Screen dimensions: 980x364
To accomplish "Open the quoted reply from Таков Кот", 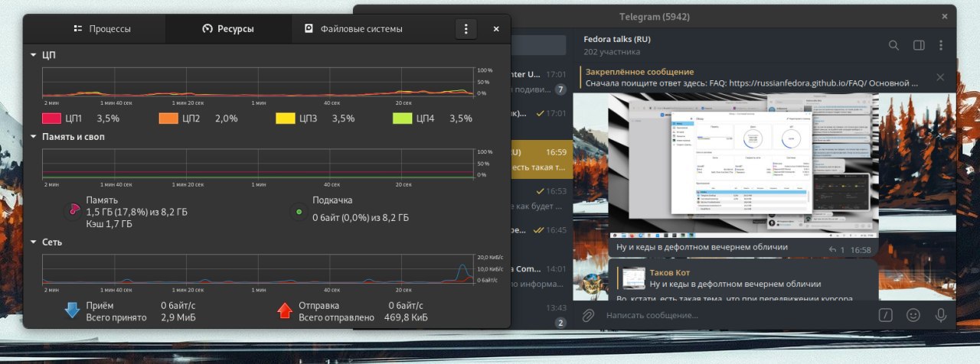I will coord(744,278).
